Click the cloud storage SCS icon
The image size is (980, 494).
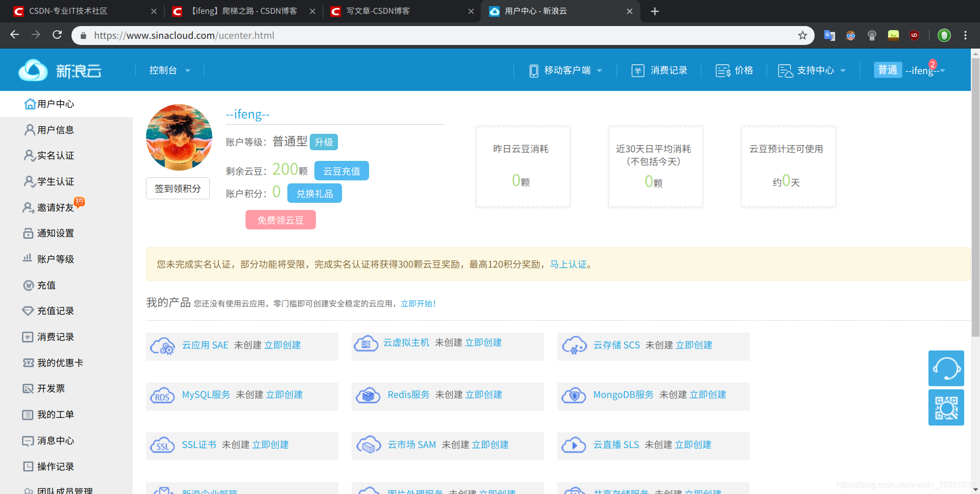574,345
